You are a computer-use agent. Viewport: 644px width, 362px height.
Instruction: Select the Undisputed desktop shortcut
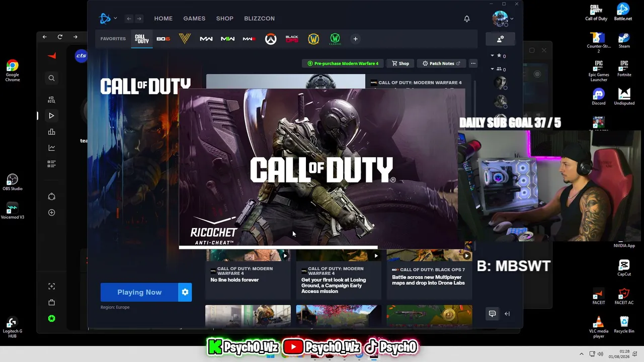624,97
